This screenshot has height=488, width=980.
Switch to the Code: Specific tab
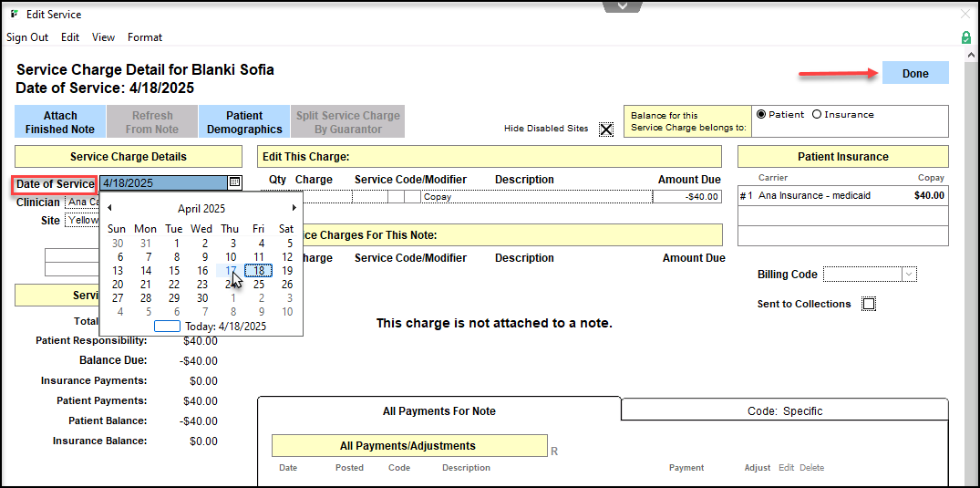784,410
